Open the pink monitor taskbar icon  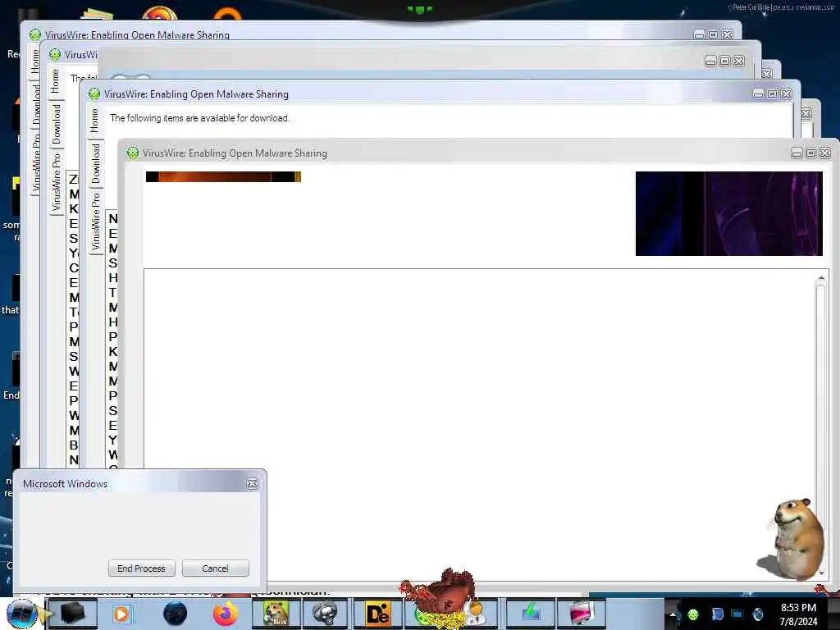[582, 614]
